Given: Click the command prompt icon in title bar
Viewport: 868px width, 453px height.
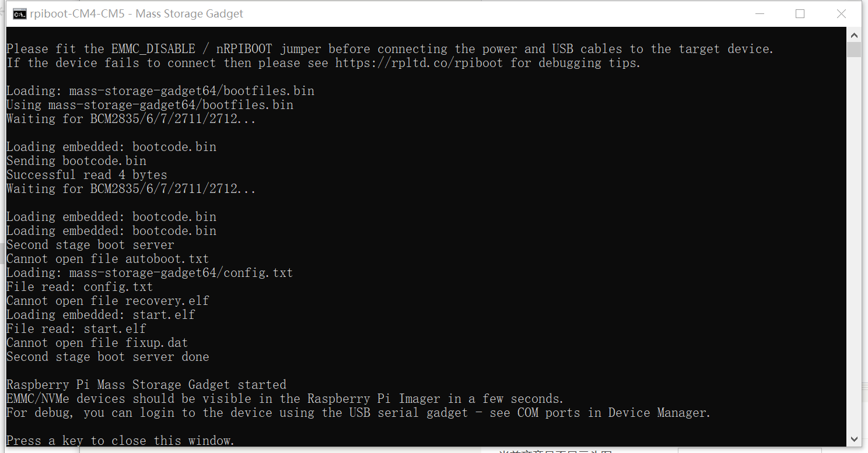Looking at the screenshot, I should (19, 14).
